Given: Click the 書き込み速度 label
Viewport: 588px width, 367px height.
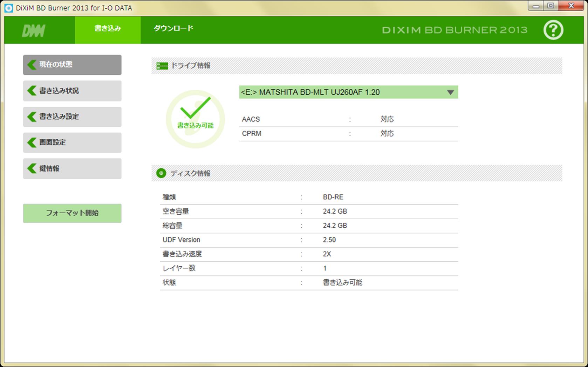Looking at the screenshot, I should 182,254.
